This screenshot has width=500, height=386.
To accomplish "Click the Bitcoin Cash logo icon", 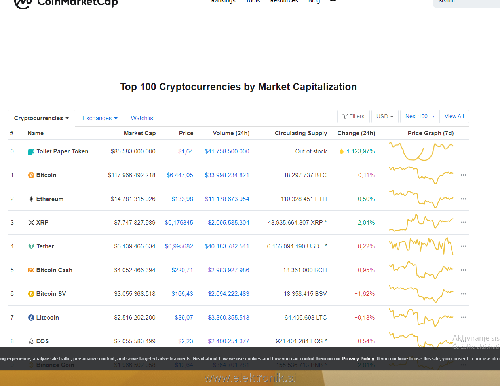I will 31,270.
